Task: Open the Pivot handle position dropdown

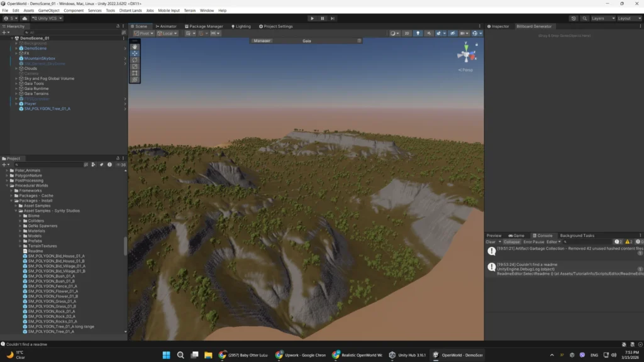Action: tap(144, 33)
